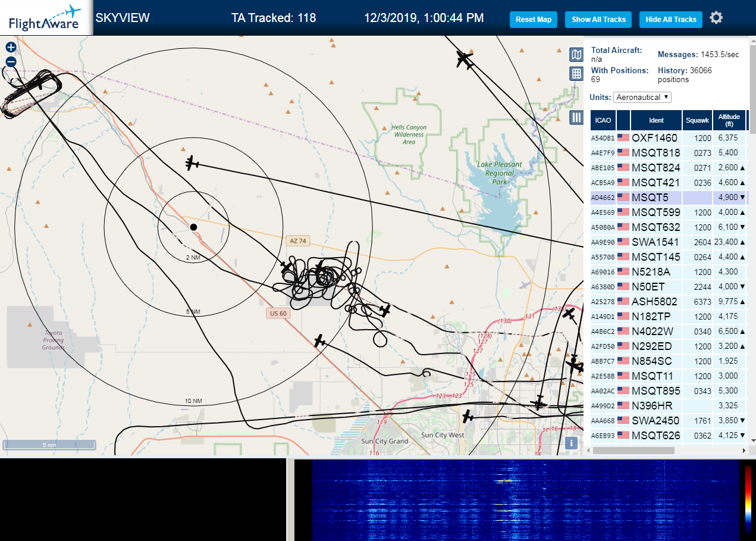Open the Units Aeronautical dropdown

click(642, 97)
